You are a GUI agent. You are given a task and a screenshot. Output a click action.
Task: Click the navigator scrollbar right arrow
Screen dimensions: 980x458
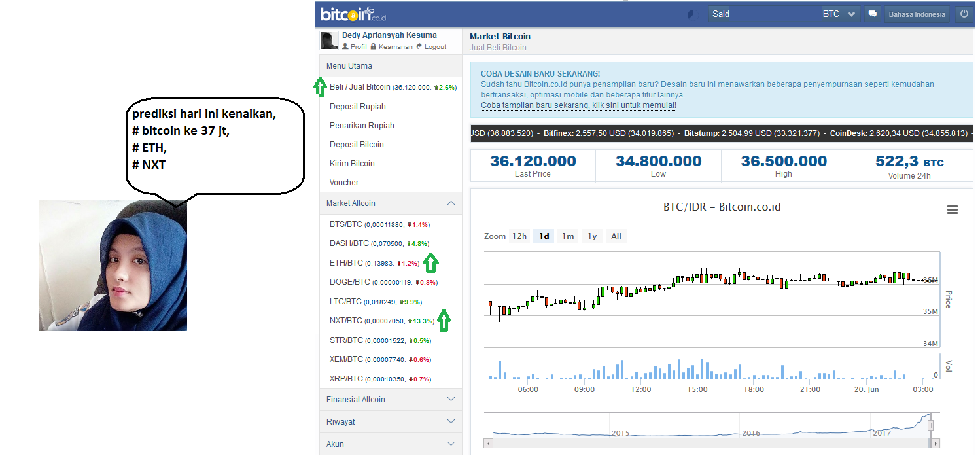coord(935,443)
